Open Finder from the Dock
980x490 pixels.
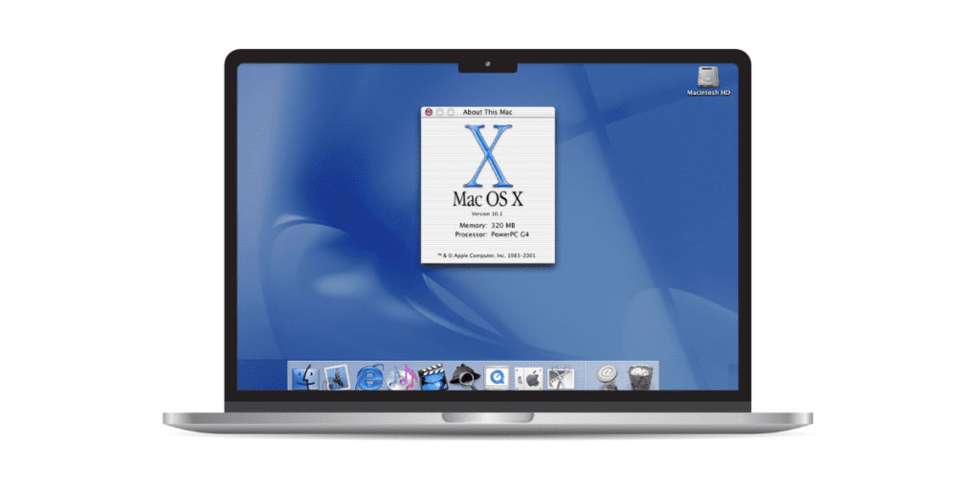(x=304, y=377)
